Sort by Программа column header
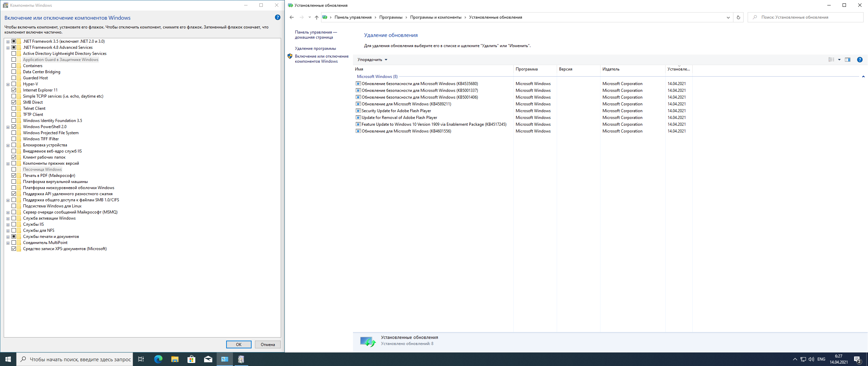Screen dimensions: 868x366 click(x=535, y=69)
